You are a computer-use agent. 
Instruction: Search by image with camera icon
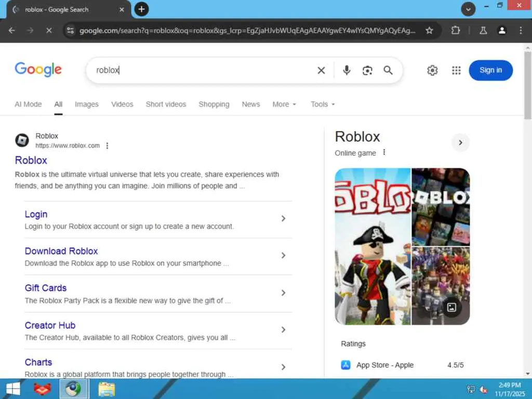367,70
